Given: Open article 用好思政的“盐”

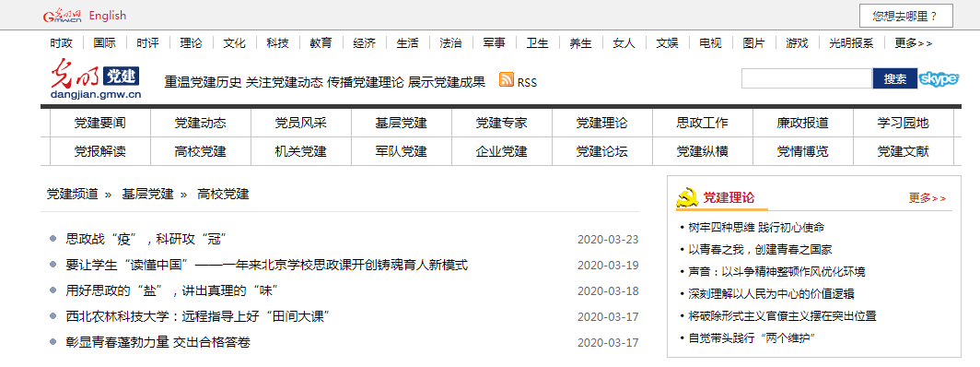Looking at the screenshot, I should coord(172,290).
